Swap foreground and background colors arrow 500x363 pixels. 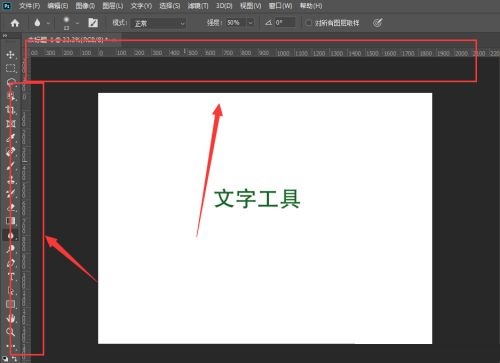[x=15, y=359]
